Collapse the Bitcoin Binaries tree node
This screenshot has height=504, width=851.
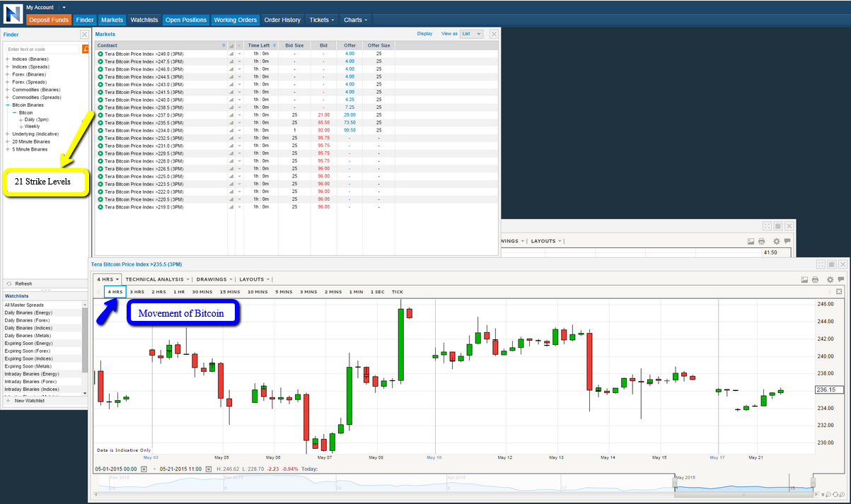point(7,105)
